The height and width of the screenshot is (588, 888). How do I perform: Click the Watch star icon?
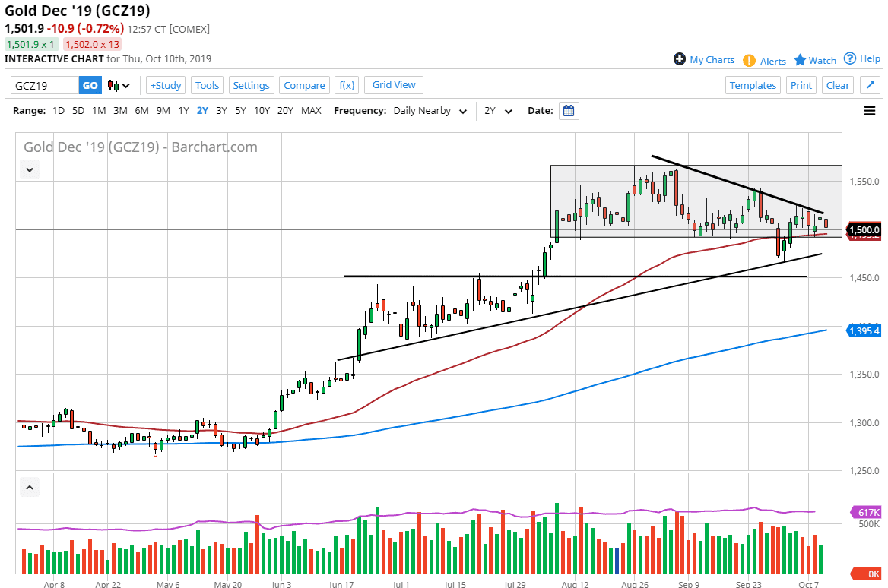point(800,60)
